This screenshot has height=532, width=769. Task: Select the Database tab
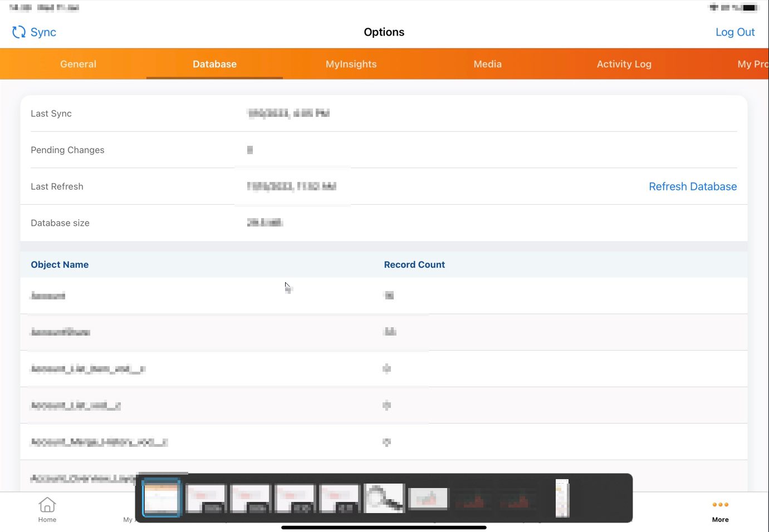(x=214, y=64)
